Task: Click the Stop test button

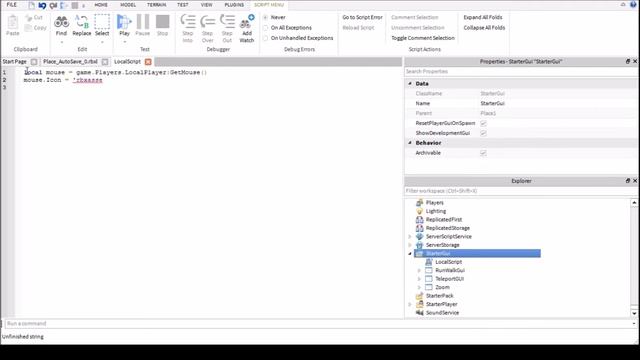Action: [x=162, y=22]
